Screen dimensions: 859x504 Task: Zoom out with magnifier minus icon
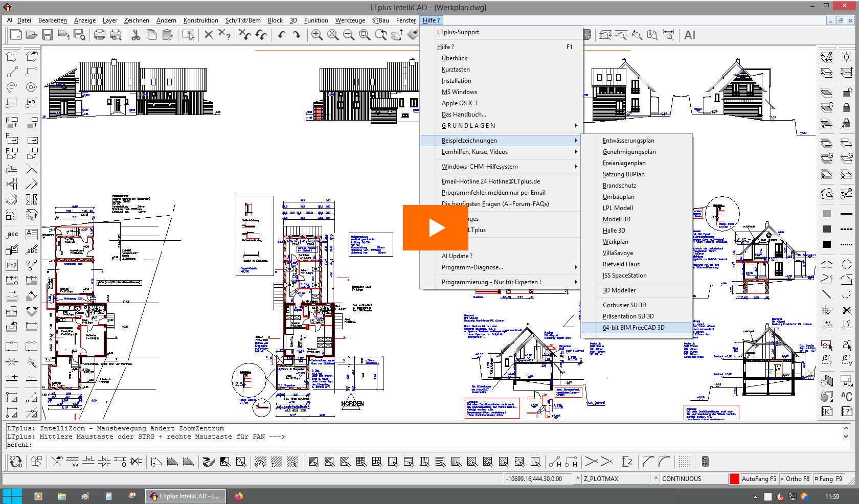[x=349, y=35]
